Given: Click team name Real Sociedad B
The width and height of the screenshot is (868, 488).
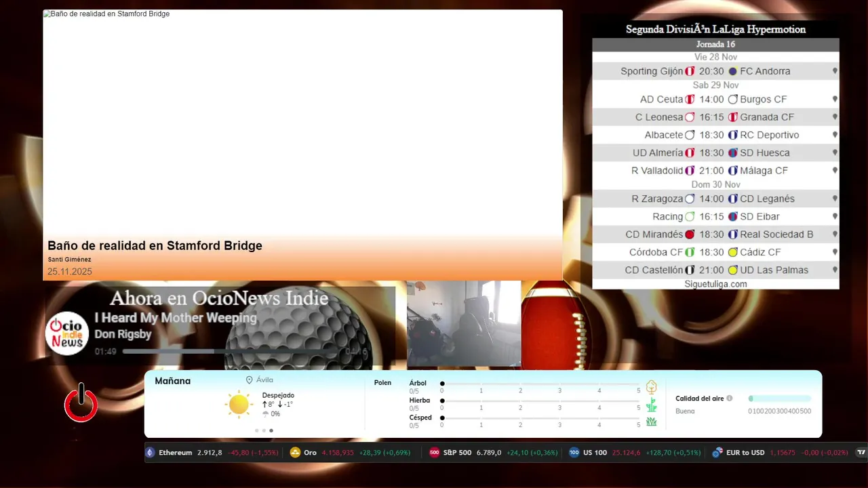Looking at the screenshot, I should [776, 235].
